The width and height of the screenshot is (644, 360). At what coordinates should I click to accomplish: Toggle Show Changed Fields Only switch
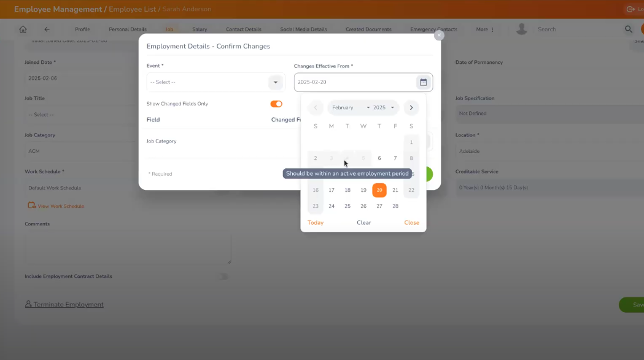pyautogui.click(x=276, y=104)
